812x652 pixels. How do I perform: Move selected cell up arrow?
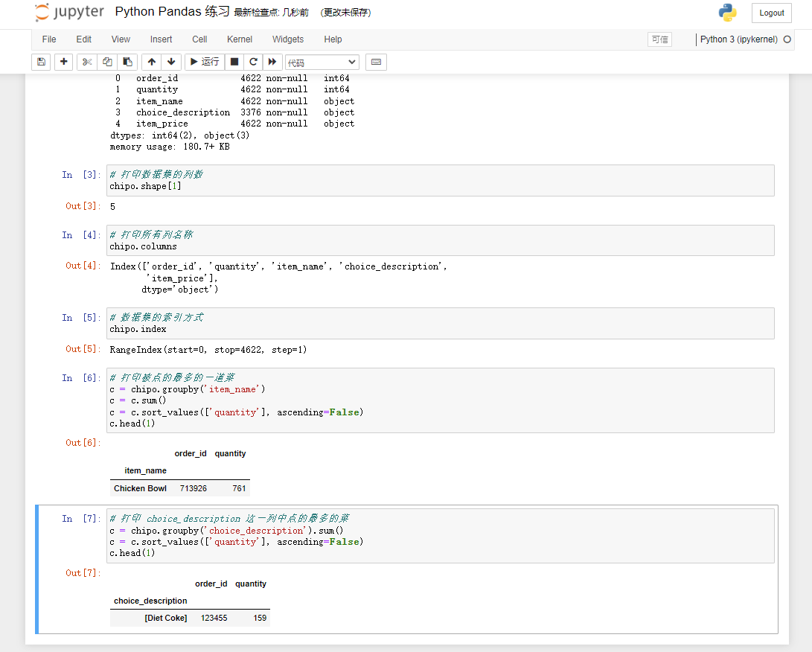[152, 62]
